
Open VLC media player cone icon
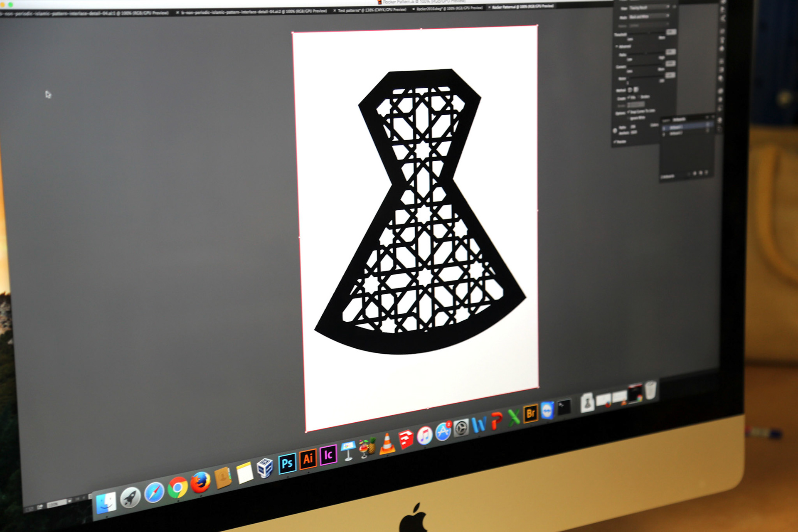coord(387,444)
